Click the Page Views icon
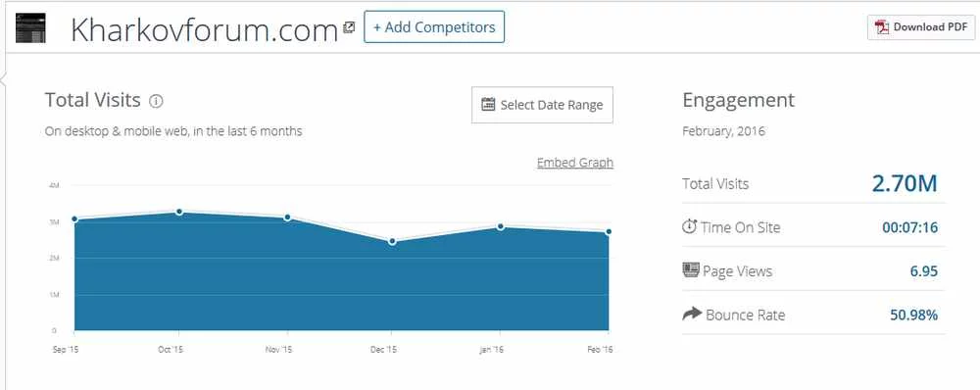The width and height of the screenshot is (980, 390). [x=690, y=270]
